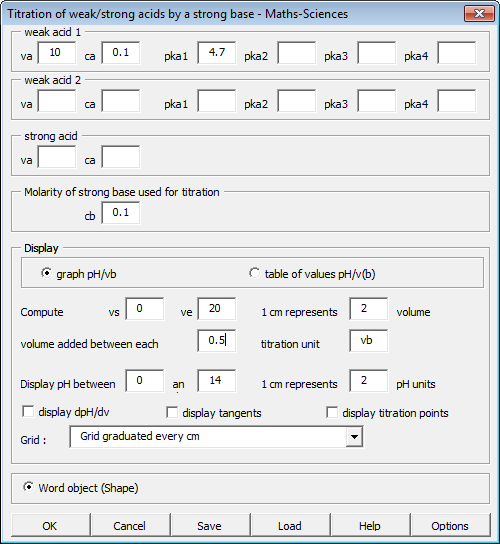
Task: Open the Options button
Action: pos(450,526)
